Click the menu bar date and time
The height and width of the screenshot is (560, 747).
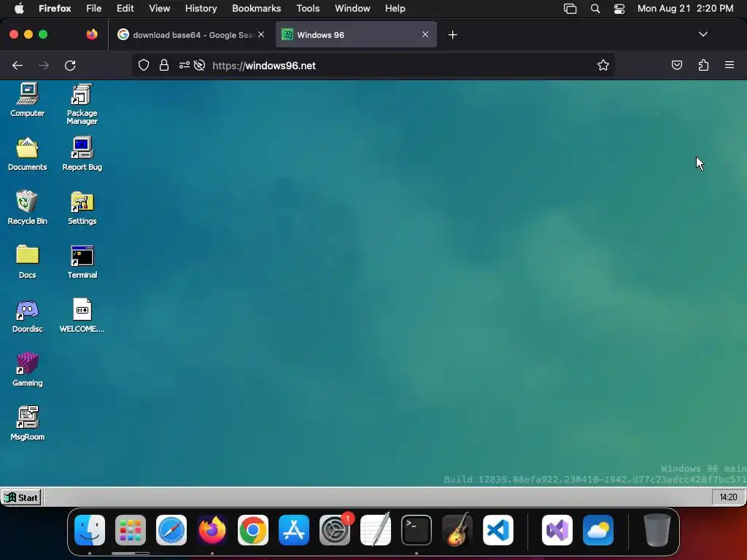tap(685, 9)
